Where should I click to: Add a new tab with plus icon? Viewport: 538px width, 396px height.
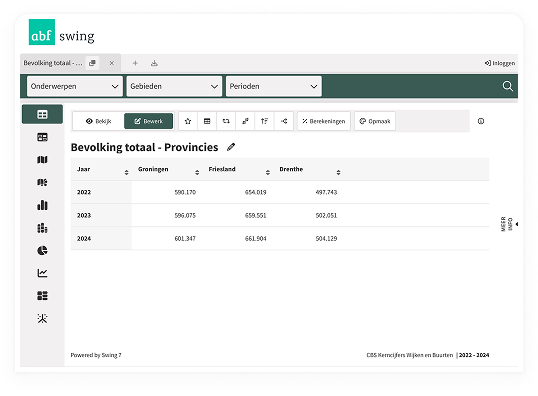[x=135, y=63]
